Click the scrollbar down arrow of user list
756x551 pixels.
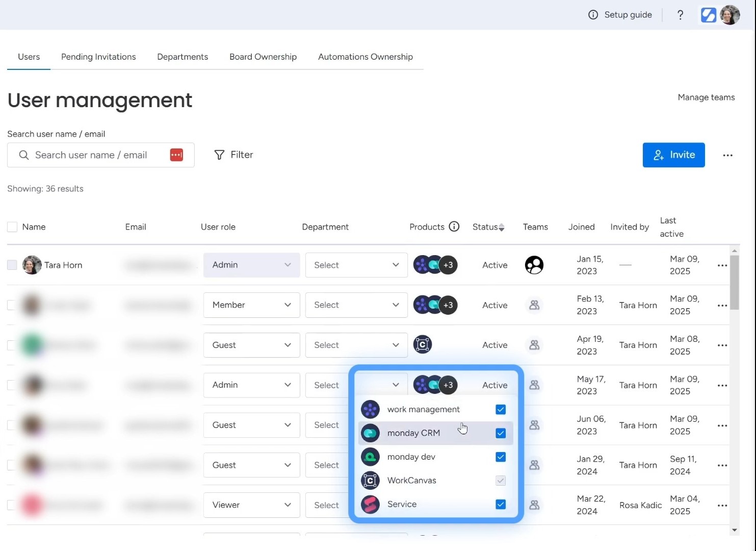coord(734,530)
